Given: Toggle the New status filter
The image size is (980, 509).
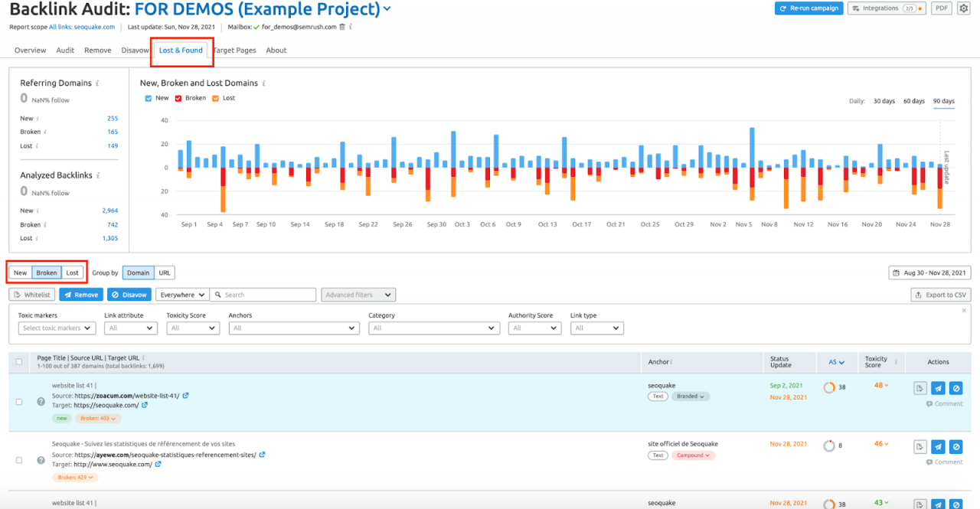Looking at the screenshot, I should [21, 272].
